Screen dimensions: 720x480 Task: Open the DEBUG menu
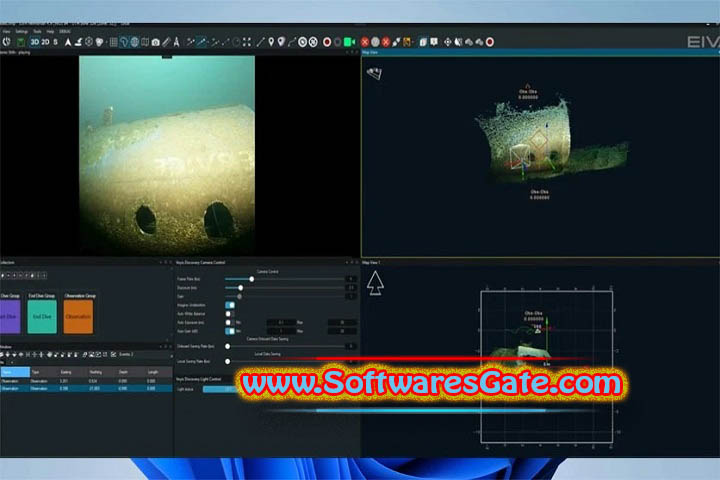tap(65, 31)
